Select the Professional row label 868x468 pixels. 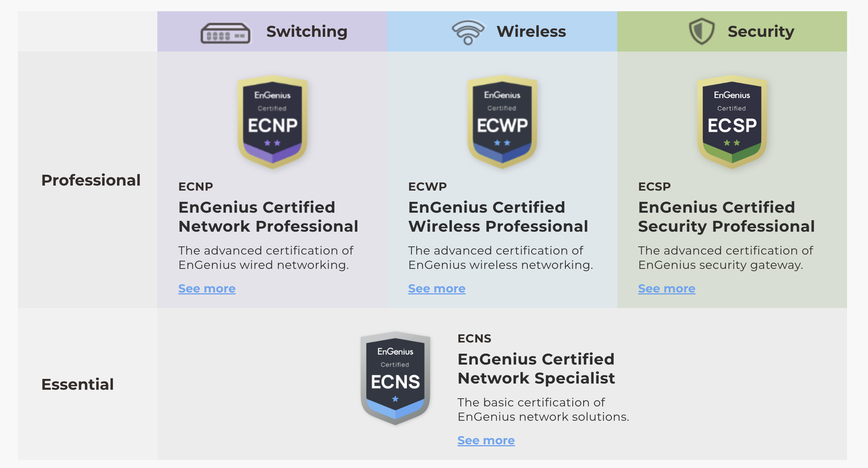91,180
